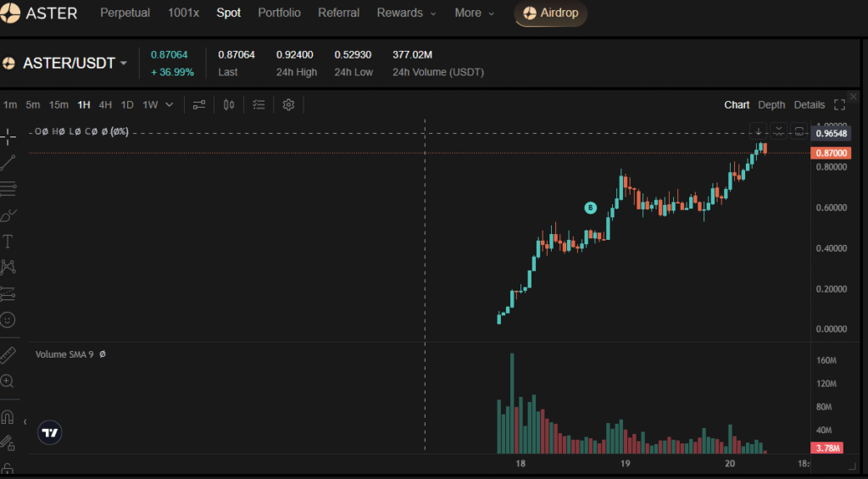This screenshot has width=868, height=479.
Task: Set timeframe to 1W
Action: [x=151, y=104]
